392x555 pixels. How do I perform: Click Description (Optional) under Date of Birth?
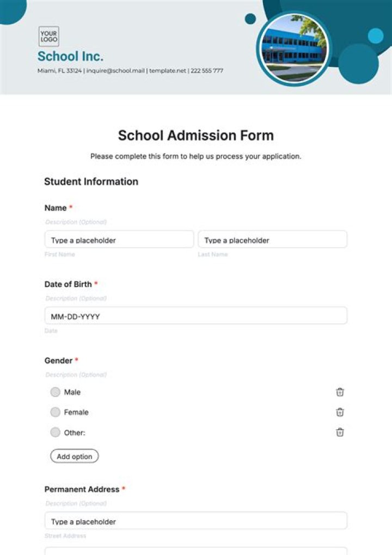pyautogui.click(x=75, y=298)
